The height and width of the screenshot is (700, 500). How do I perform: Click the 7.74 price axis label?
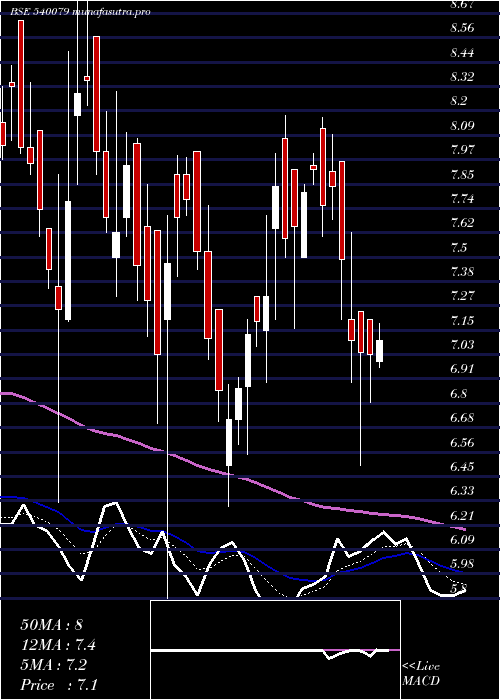[x=462, y=198]
